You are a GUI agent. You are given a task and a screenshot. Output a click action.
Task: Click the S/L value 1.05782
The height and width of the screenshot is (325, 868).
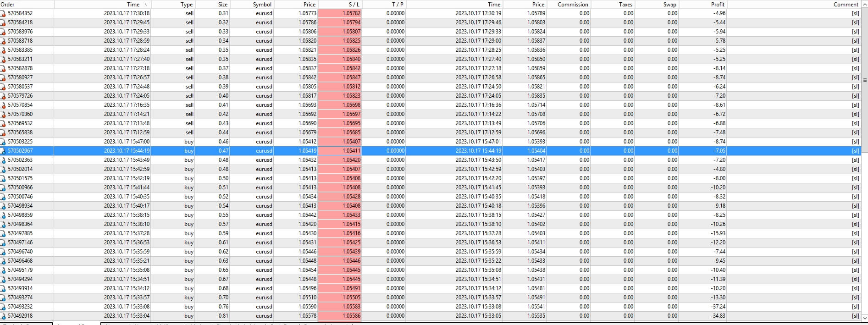351,13
